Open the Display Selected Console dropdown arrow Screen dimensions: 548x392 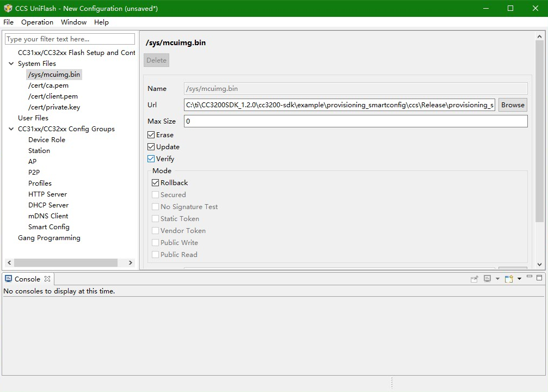pyautogui.click(x=497, y=279)
